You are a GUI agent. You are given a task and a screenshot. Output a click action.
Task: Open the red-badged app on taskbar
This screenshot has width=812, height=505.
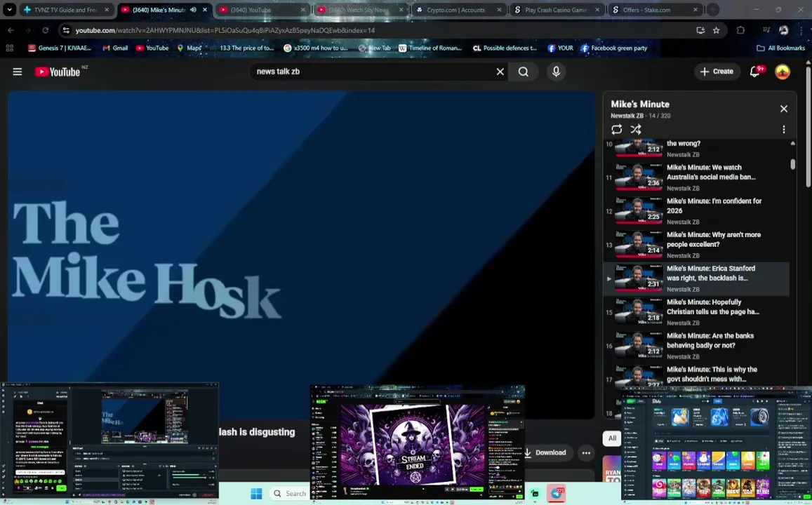click(556, 494)
